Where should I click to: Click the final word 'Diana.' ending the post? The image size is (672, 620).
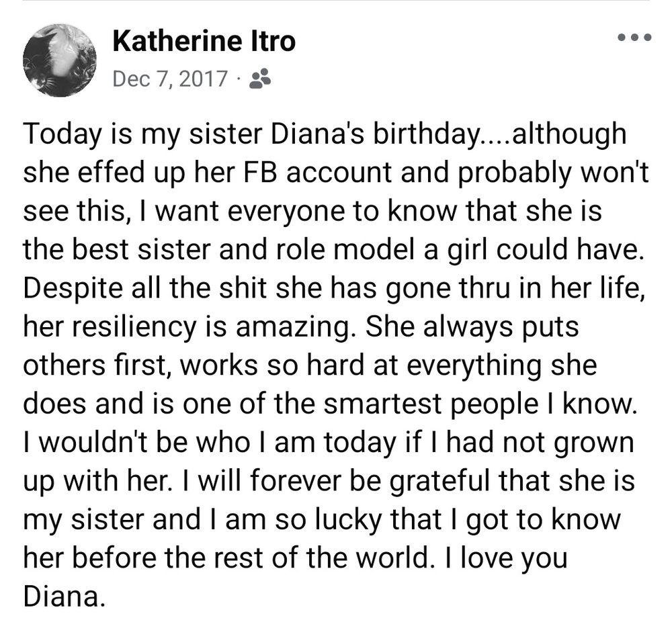pyautogui.click(x=64, y=596)
